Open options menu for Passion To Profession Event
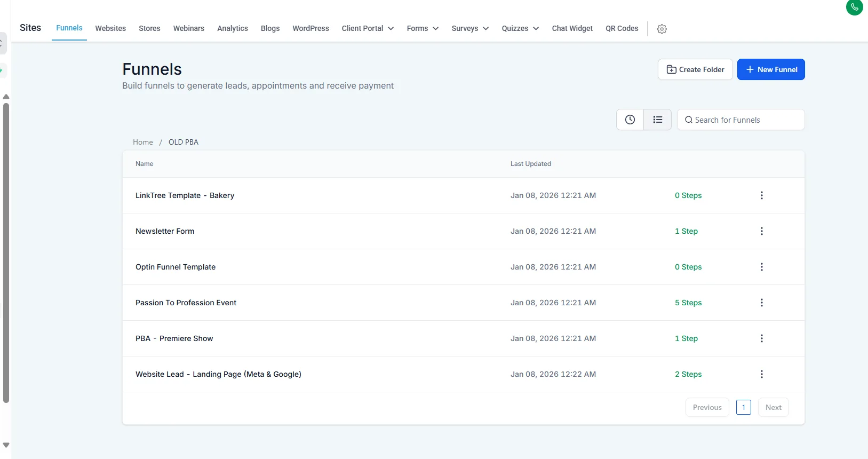 [762, 303]
